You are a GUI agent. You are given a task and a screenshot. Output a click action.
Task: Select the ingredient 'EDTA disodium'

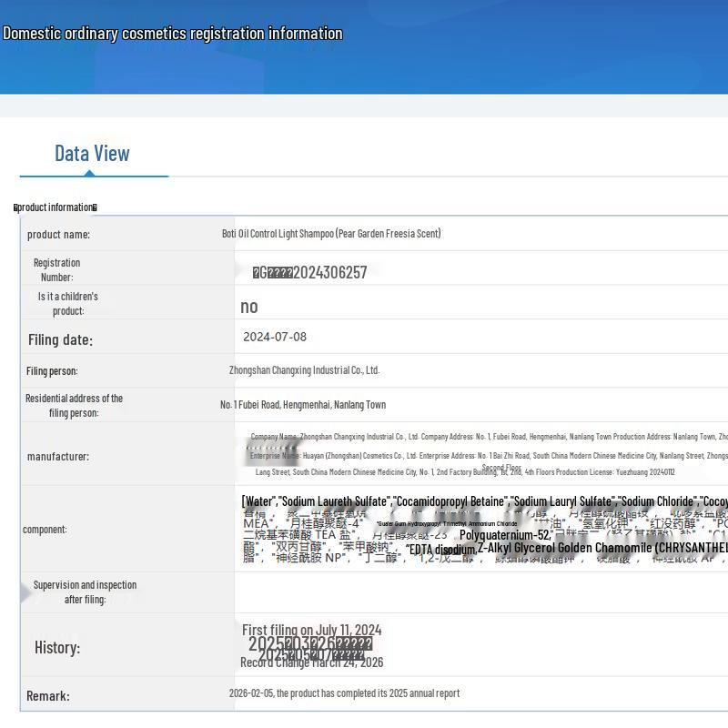[441, 550]
